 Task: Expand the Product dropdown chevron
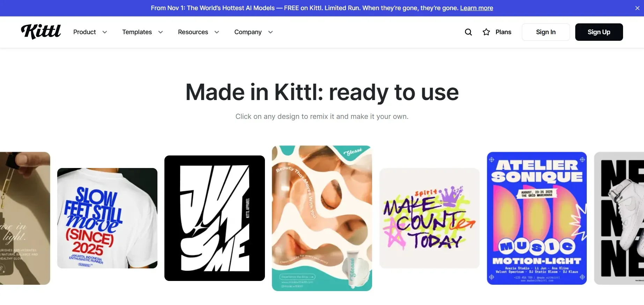pyautogui.click(x=105, y=32)
